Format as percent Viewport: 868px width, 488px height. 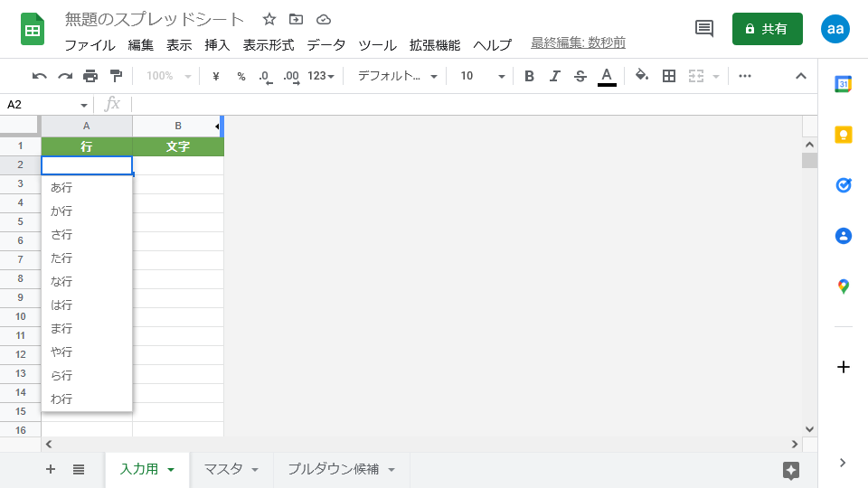[241, 76]
